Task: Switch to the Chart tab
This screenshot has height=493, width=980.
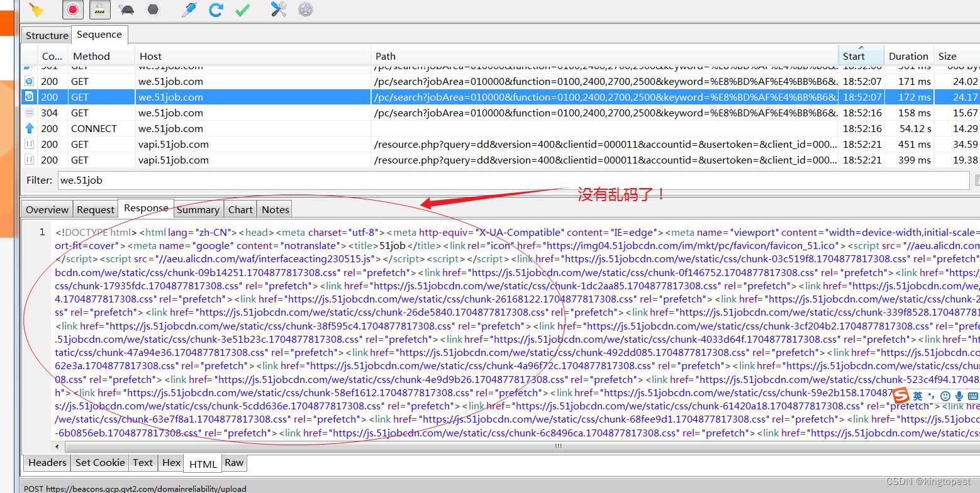Action: tap(240, 209)
